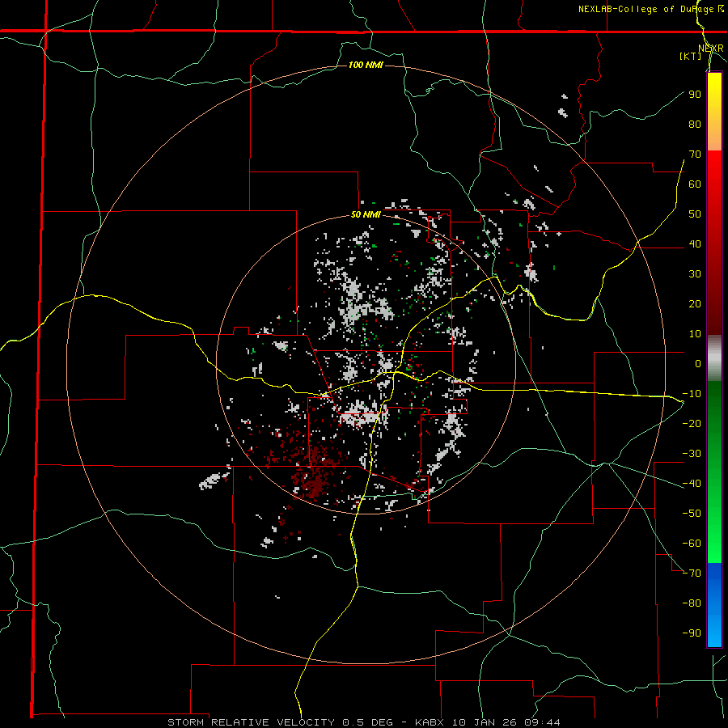The image size is (728, 728).
Task: Click the -40 value on the velocity scale
Action: (x=692, y=484)
